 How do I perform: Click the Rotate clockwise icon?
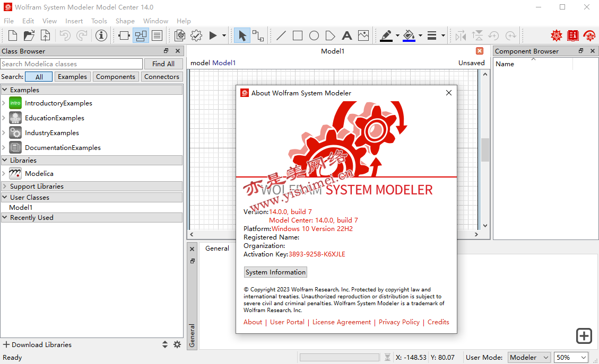click(511, 35)
